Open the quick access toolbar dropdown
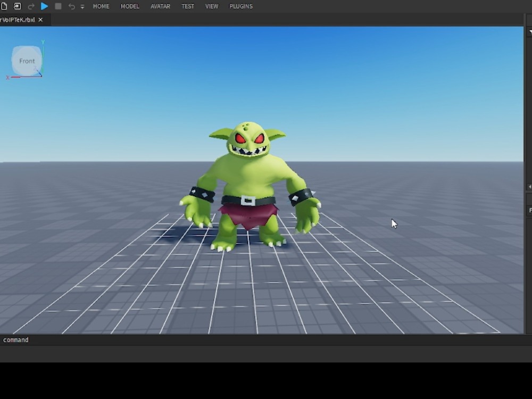Viewport: 532px width, 399px height. pos(82,7)
